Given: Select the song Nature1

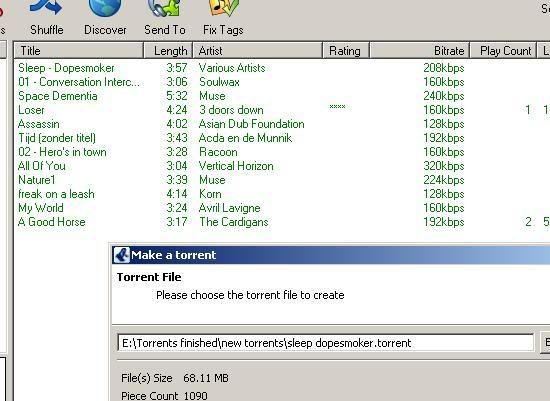Looking at the screenshot, I should pyautogui.click(x=37, y=180).
